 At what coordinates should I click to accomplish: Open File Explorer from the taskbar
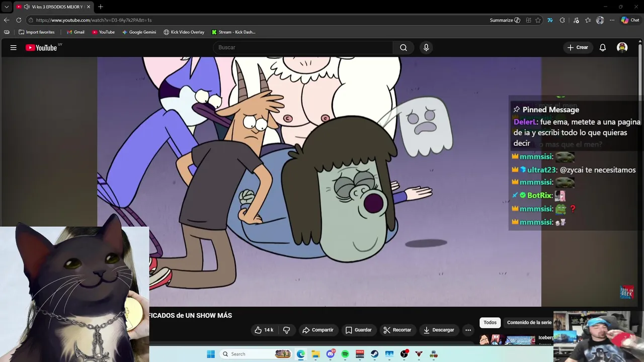coord(315,354)
